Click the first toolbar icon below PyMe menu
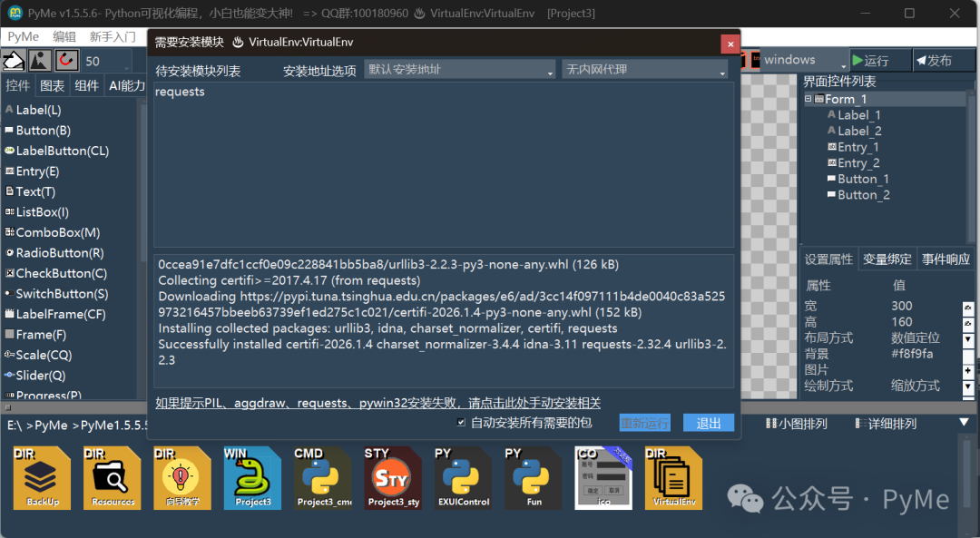The width and height of the screenshot is (980, 538). pos(14,61)
